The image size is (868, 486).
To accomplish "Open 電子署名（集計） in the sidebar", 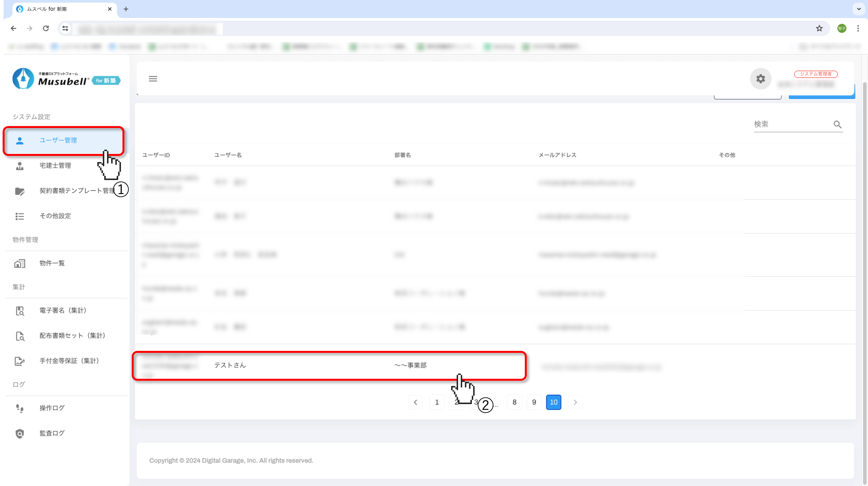I will [x=63, y=310].
